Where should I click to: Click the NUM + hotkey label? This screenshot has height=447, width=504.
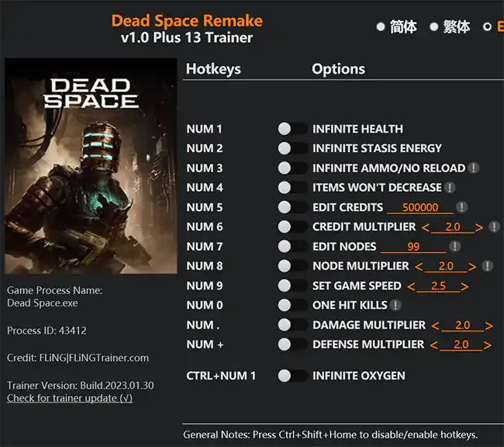(x=205, y=345)
